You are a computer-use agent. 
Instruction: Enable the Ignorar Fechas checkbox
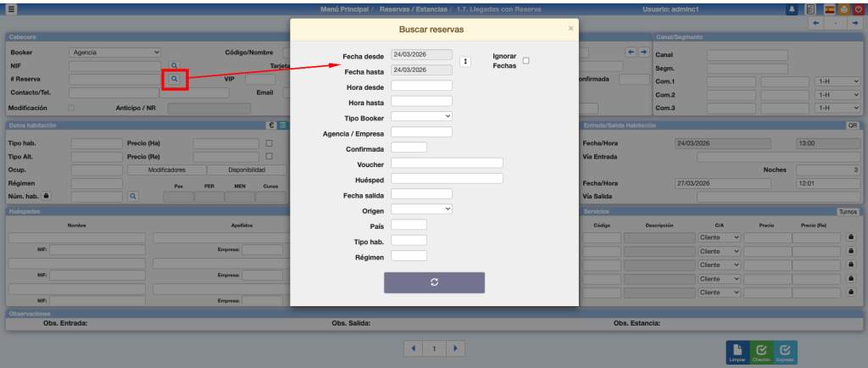(x=526, y=61)
